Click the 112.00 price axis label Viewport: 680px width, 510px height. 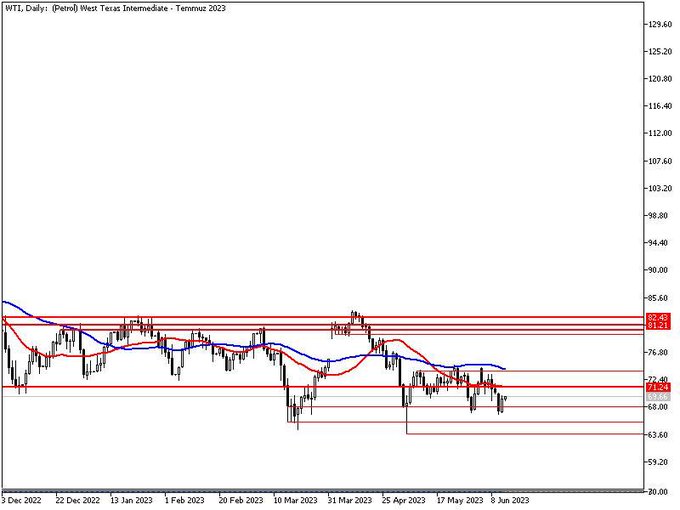[660, 134]
